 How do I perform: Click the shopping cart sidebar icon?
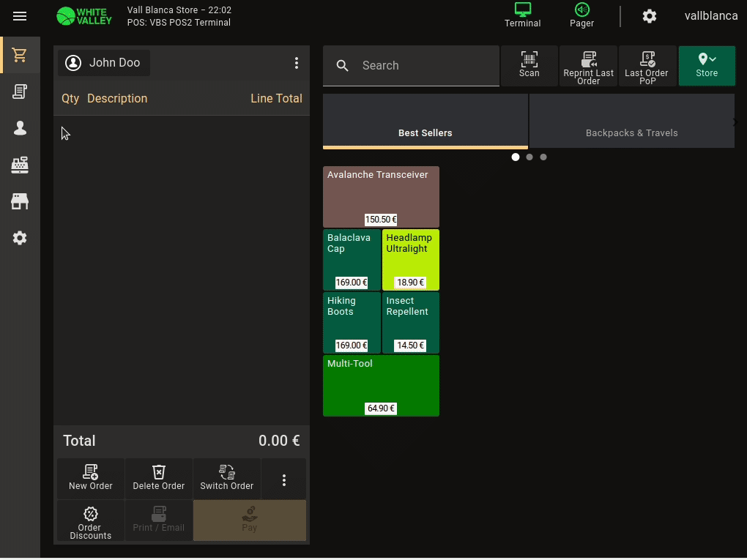click(20, 56)
